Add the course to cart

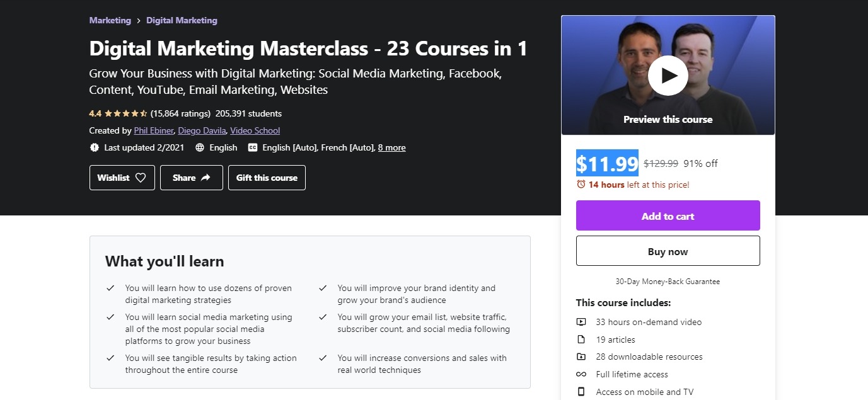(668, 215)
